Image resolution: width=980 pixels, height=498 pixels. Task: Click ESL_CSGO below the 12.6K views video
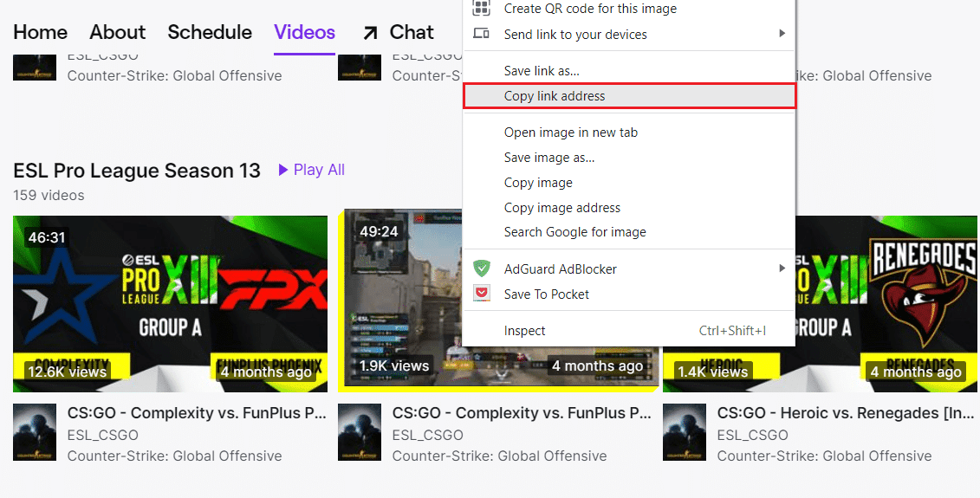(x=103, y=435)
